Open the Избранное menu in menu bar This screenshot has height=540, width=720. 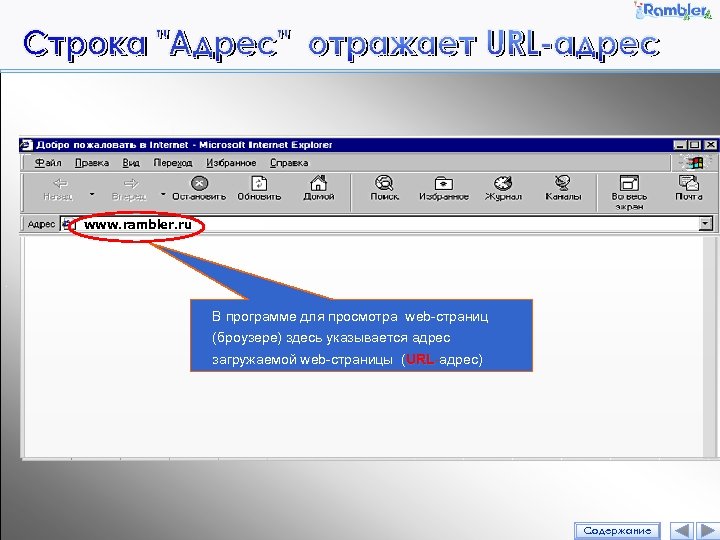(231, 163)
